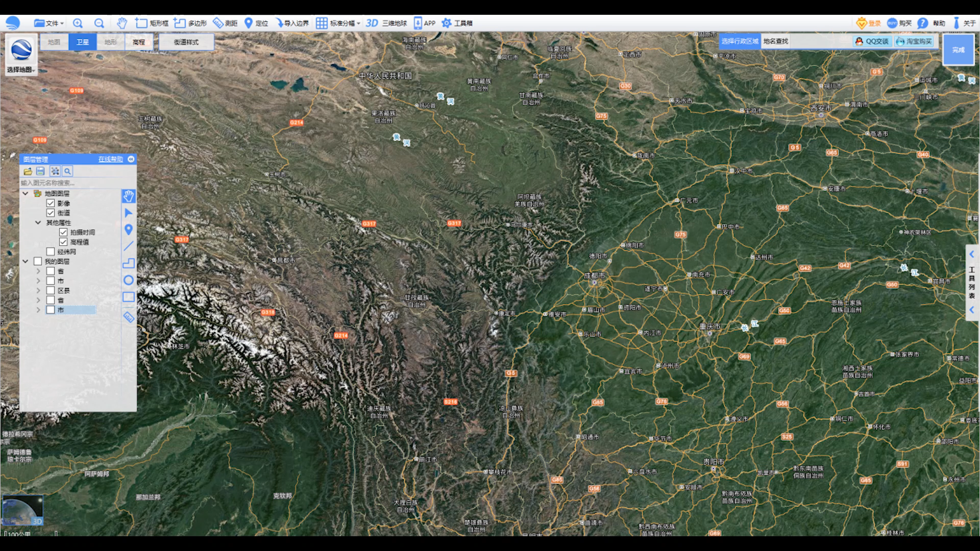Open the 在线帮助 link
Viewport: 980px width, 551px height.
pyautogui.click(x=110, y=159)
